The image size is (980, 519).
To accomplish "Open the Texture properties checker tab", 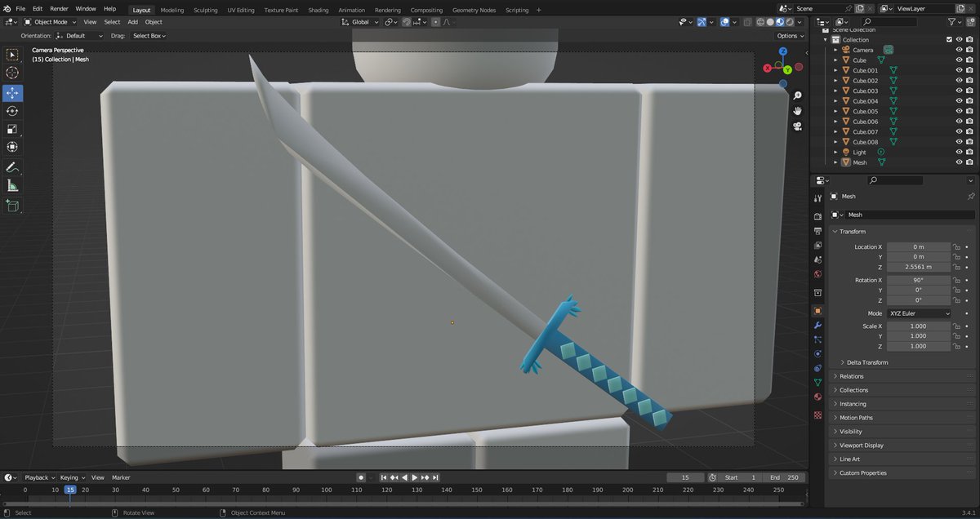I will [x=817, y=415].
